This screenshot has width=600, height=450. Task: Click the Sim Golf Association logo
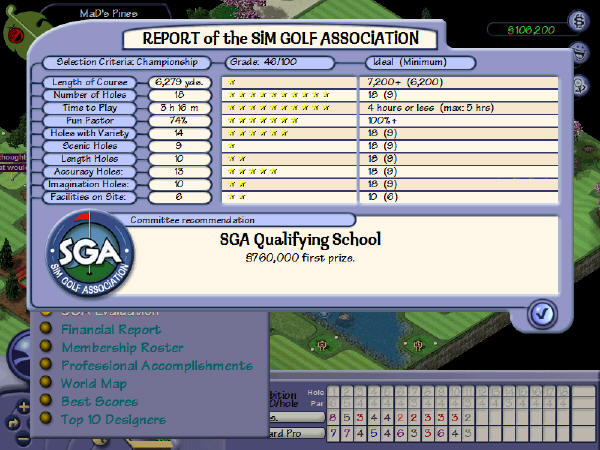click(90, 253)
